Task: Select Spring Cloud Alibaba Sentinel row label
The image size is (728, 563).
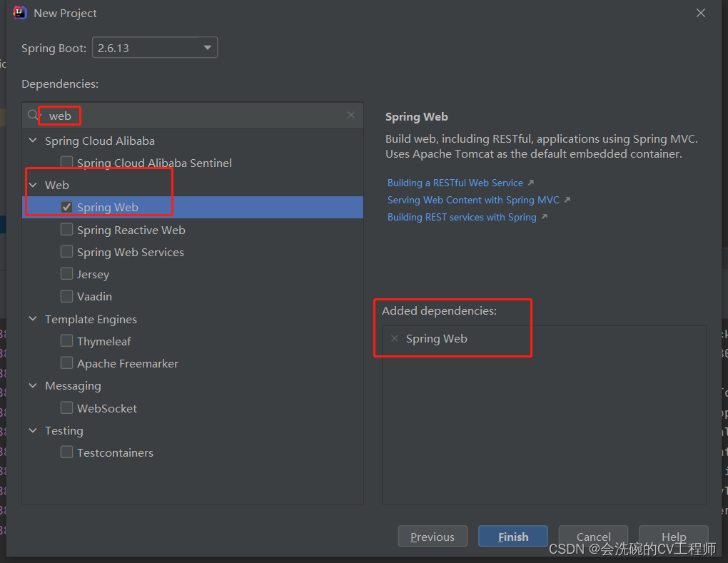Action: (154, 163)
